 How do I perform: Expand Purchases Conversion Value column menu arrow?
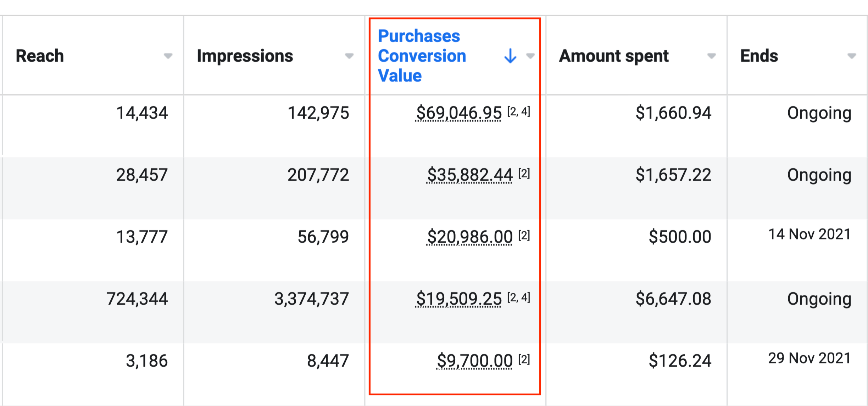530,56
